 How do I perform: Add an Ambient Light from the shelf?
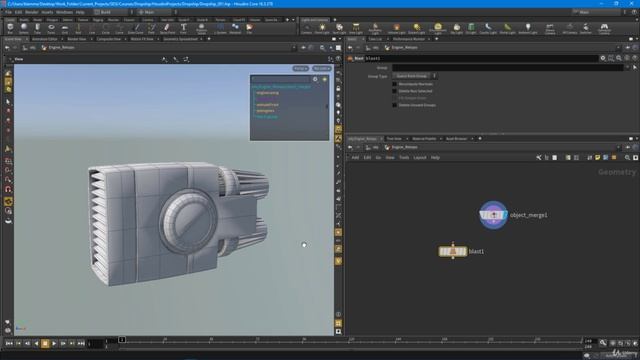pos(528,29)
